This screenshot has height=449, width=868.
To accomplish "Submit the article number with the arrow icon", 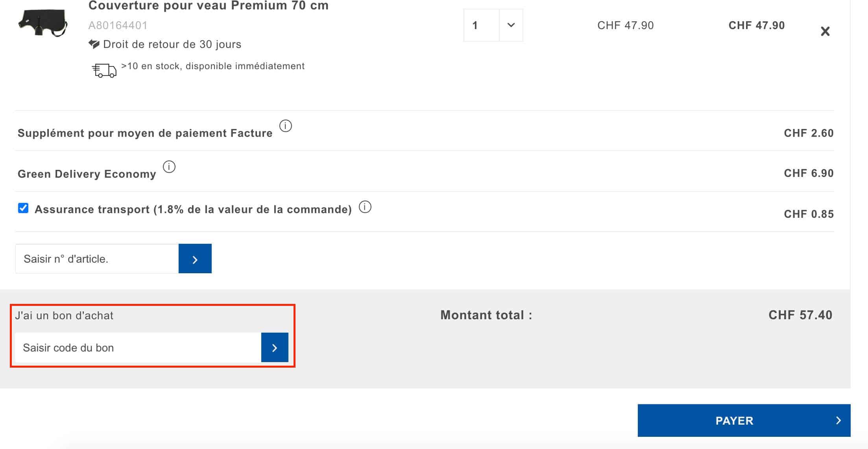I will point(195,258).
